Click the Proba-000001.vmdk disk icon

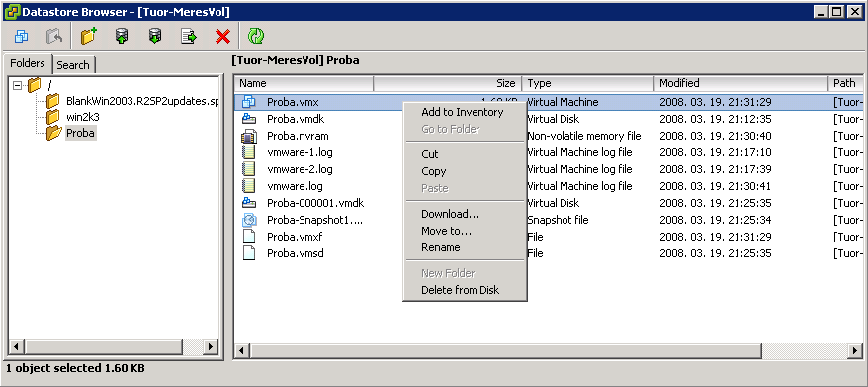pos(249,203)
